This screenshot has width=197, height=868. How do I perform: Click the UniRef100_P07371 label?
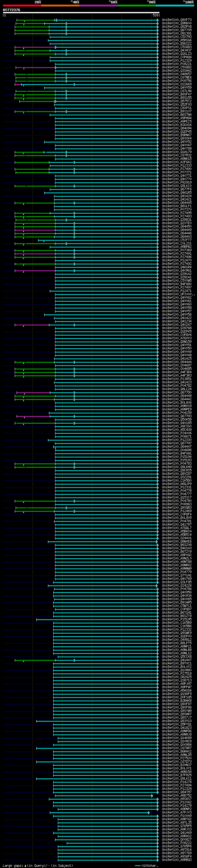click(176, 172)
